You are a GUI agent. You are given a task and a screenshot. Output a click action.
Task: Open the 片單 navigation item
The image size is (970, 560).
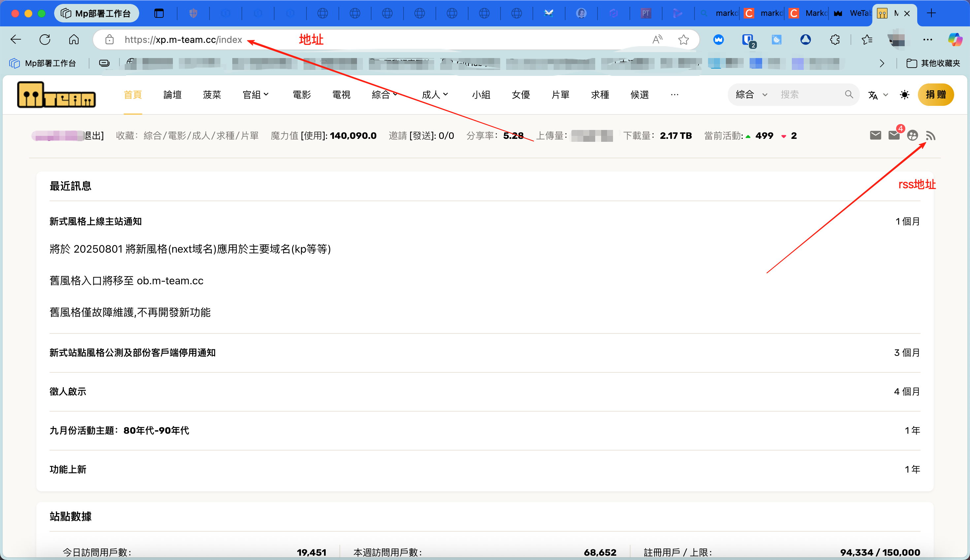[x=560, y=95]
